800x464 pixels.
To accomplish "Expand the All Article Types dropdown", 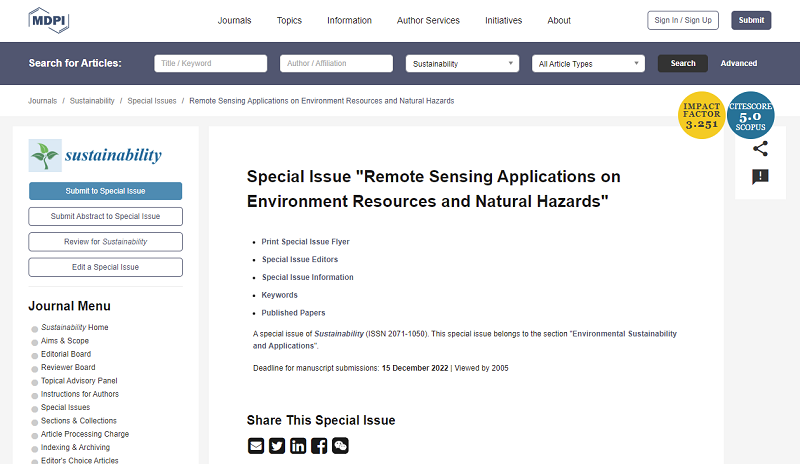I will tap(588, 64).
